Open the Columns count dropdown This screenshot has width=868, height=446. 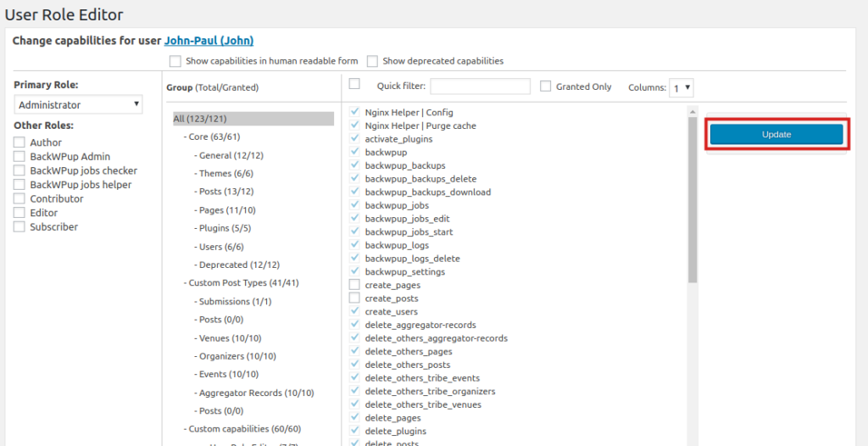click(x=682, y=87)
